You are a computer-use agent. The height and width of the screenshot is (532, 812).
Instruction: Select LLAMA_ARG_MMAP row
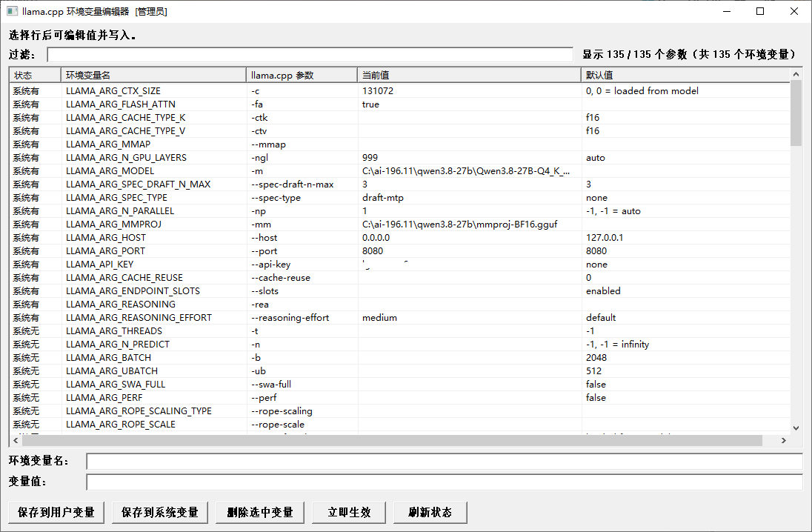(400, 144)
